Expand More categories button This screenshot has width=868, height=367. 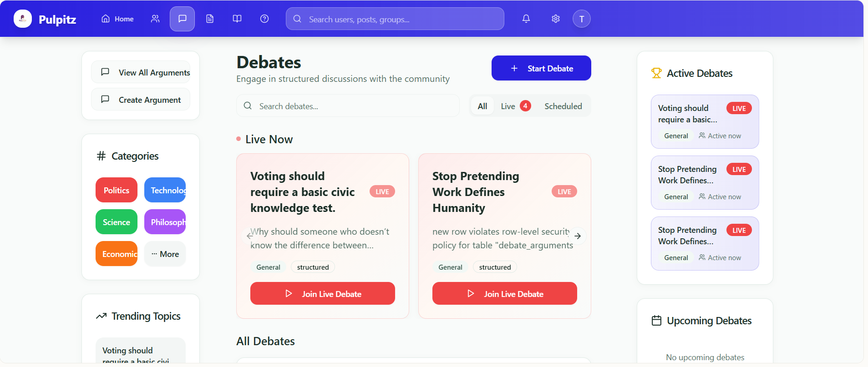[165, 254]
